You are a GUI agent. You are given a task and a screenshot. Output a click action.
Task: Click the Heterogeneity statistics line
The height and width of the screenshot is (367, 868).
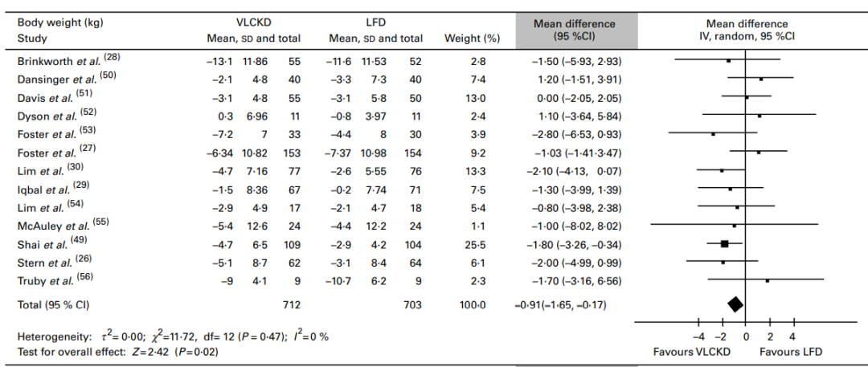(173, 336)
